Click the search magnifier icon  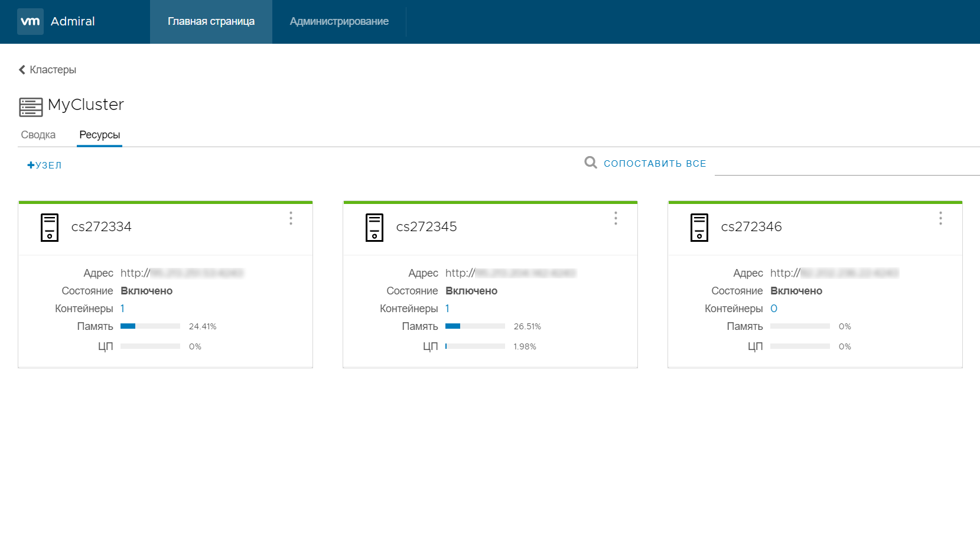(x=591, y=163)
